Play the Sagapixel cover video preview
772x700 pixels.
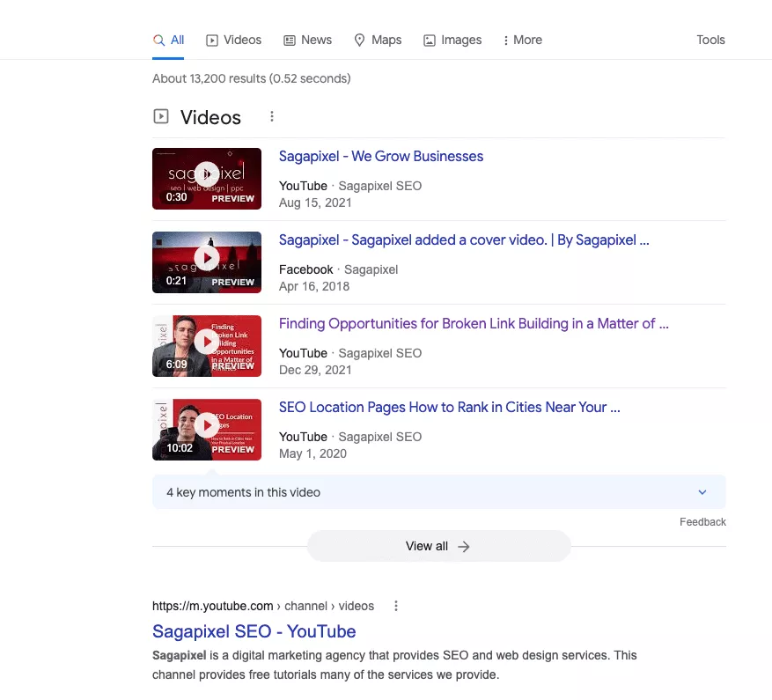206,258
